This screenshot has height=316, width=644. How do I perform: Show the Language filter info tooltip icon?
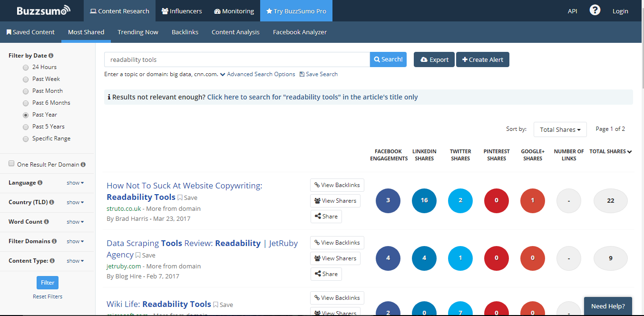40,183
